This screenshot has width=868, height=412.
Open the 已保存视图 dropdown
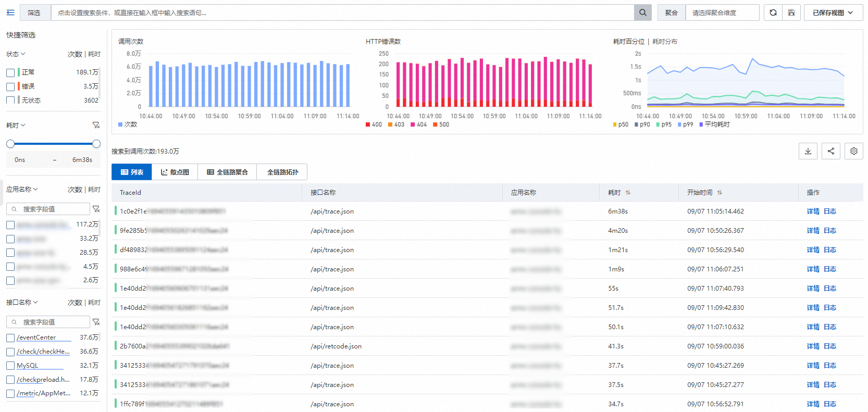point(833,13)
